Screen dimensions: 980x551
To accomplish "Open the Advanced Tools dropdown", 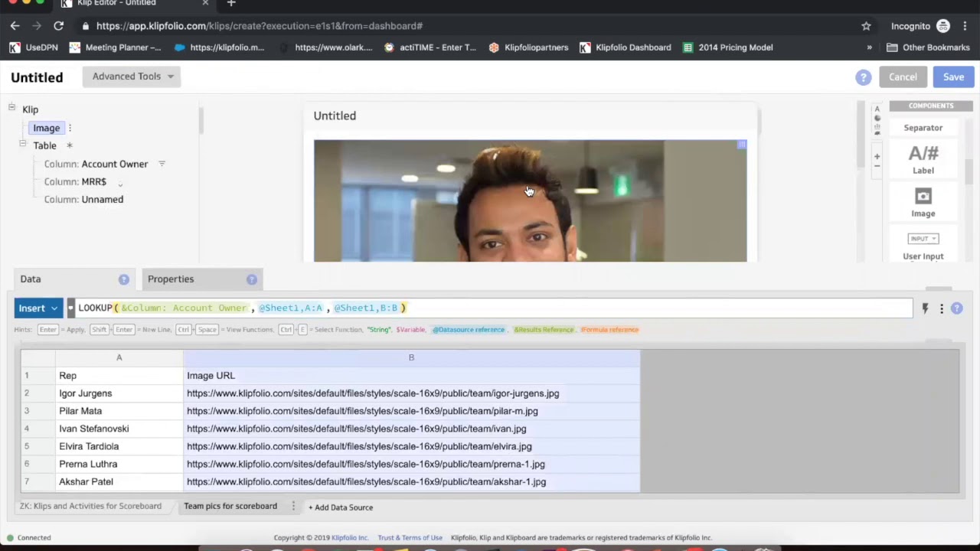I will [x=132, y=77].
